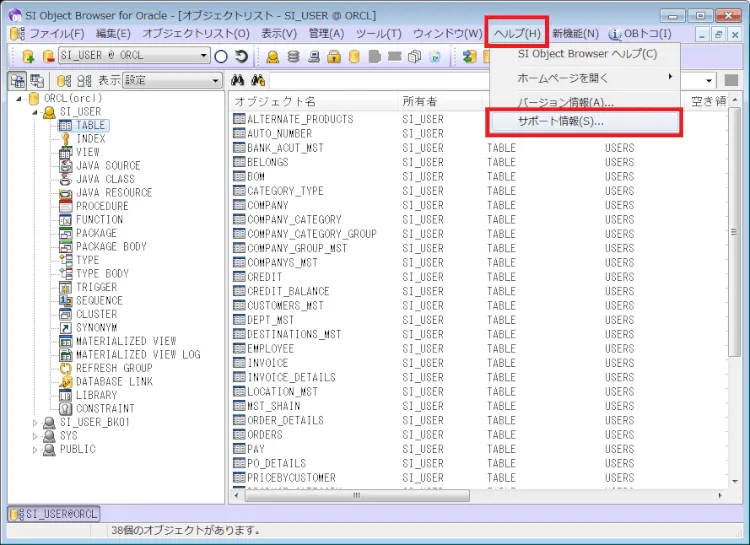
Task: Click the SI_USER@ORCL window tab at bottom
Action: pyautogui.click(x=54, y=514)
